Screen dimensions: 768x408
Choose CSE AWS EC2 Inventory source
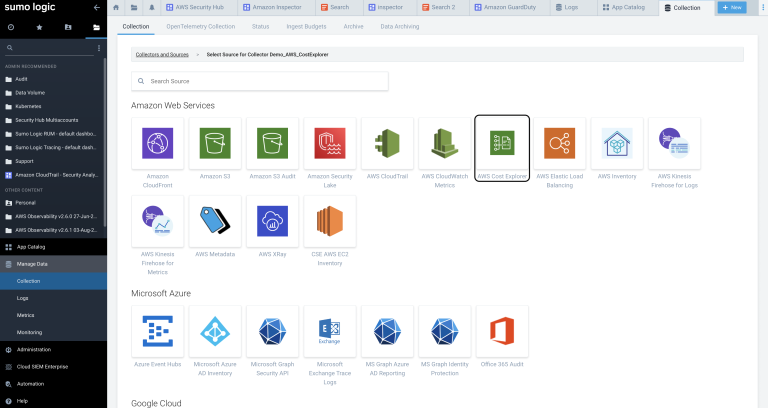pos(330,221)
